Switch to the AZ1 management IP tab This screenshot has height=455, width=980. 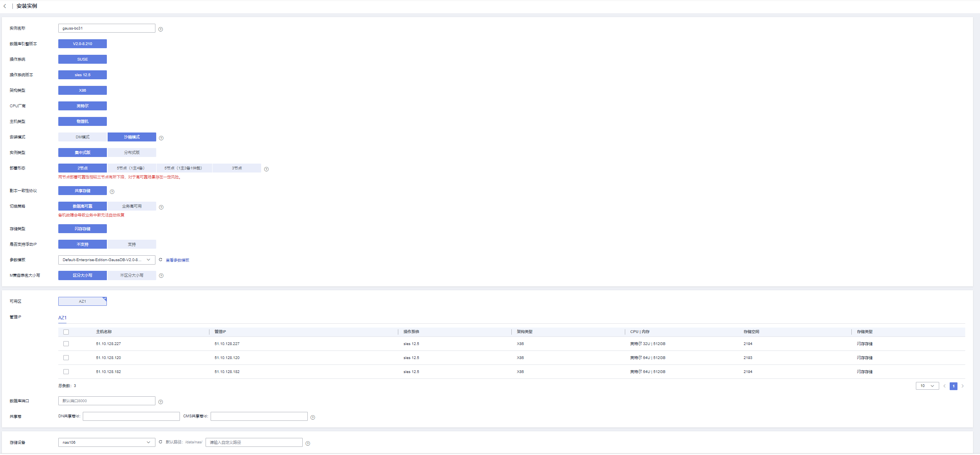pos(62,318)
